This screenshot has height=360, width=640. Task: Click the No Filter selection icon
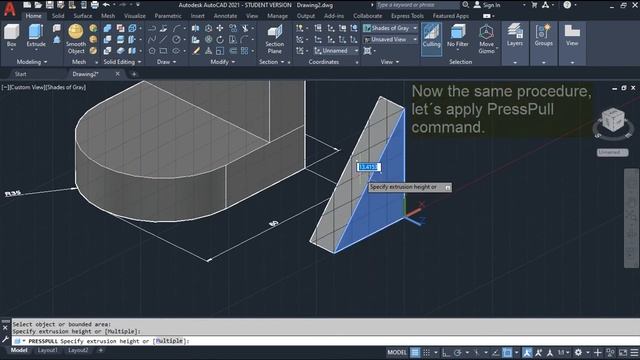458,36
